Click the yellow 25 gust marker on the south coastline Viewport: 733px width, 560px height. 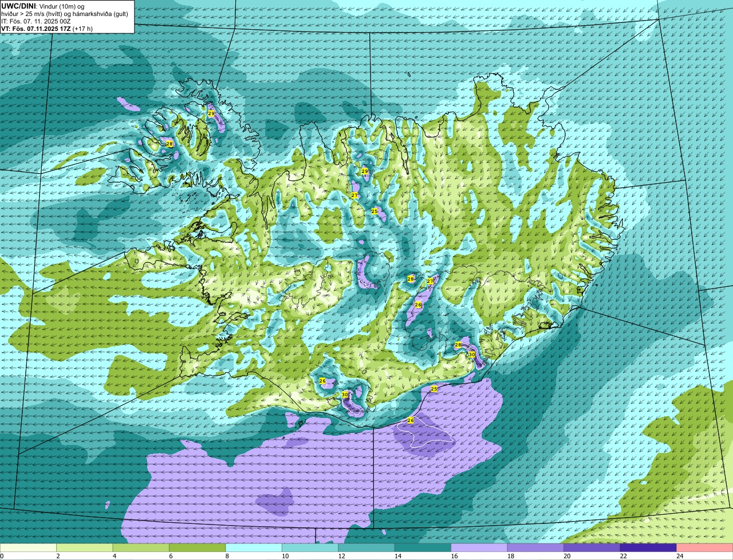click(434, 389)
